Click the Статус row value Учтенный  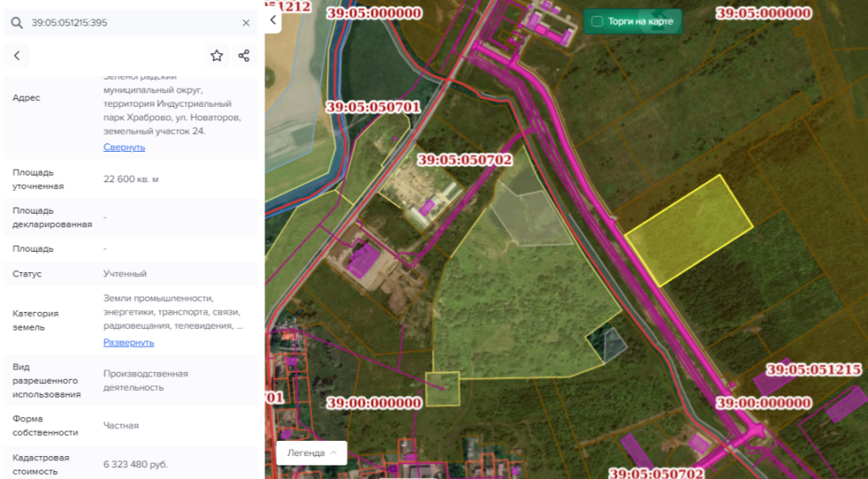pyautogui.click(x=125, y=274)
